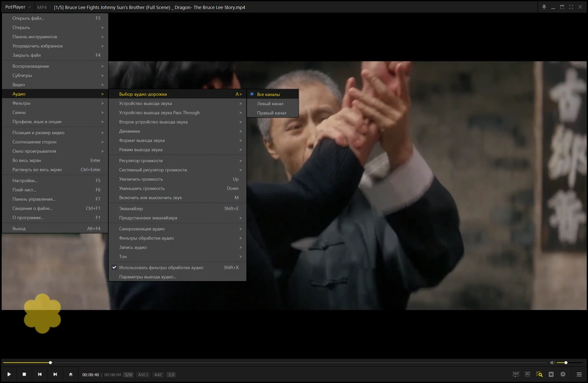Screen dimensions: 588x383
Task: Skip to the next file
Action: click(x=55, y=374)
